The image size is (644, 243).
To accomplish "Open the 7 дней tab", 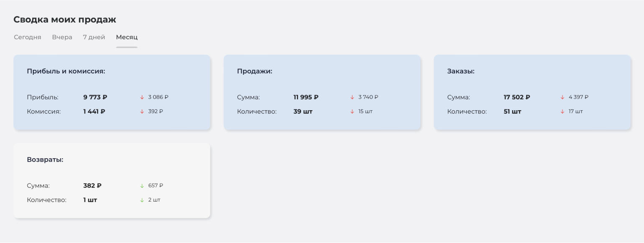I will point(94,37).
